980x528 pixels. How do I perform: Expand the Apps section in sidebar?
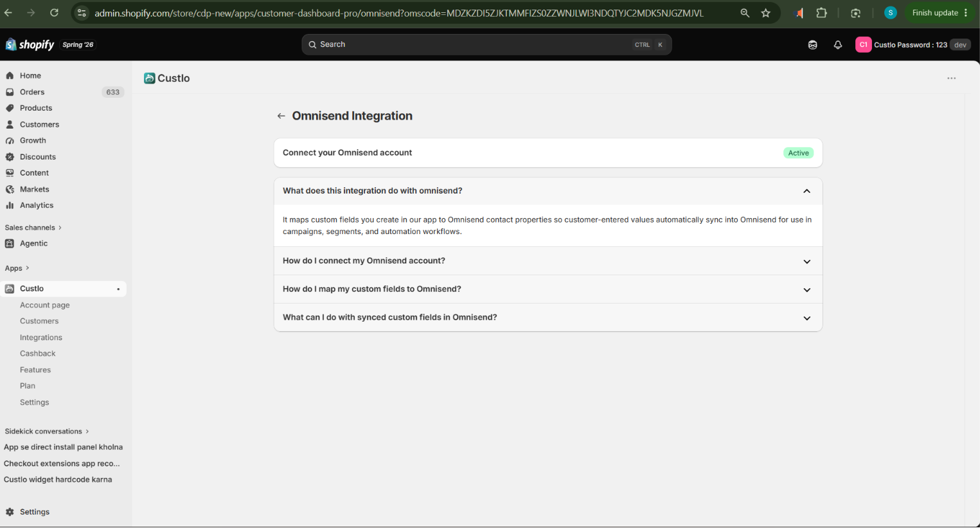(17, 268)
